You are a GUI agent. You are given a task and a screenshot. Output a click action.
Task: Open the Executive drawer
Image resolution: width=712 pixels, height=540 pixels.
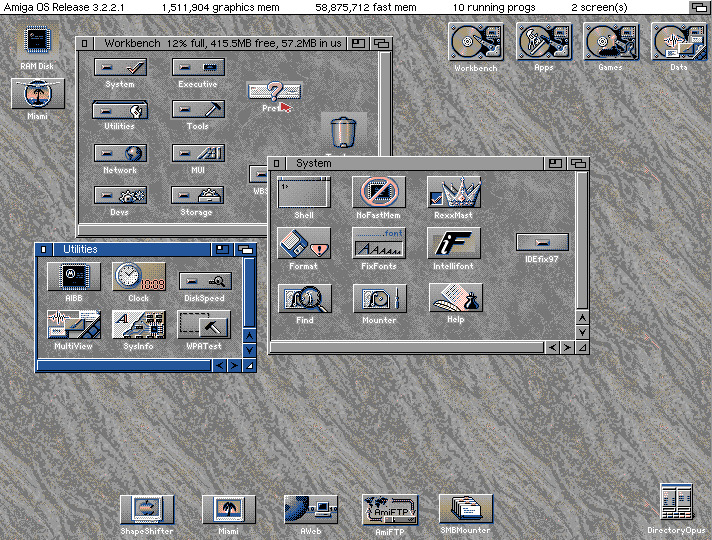(x=198, y=67)
